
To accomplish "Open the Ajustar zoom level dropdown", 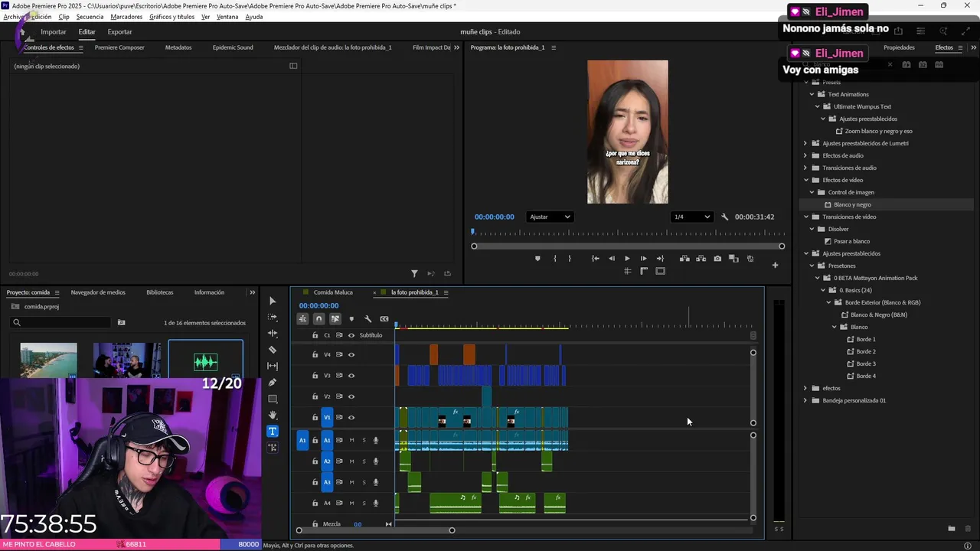I will coord(550,217).
